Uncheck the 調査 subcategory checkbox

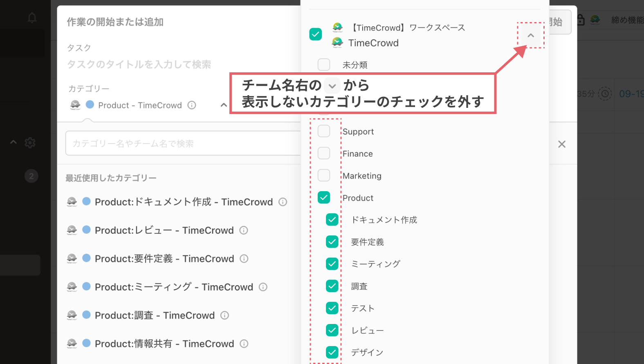click(332, 286)
